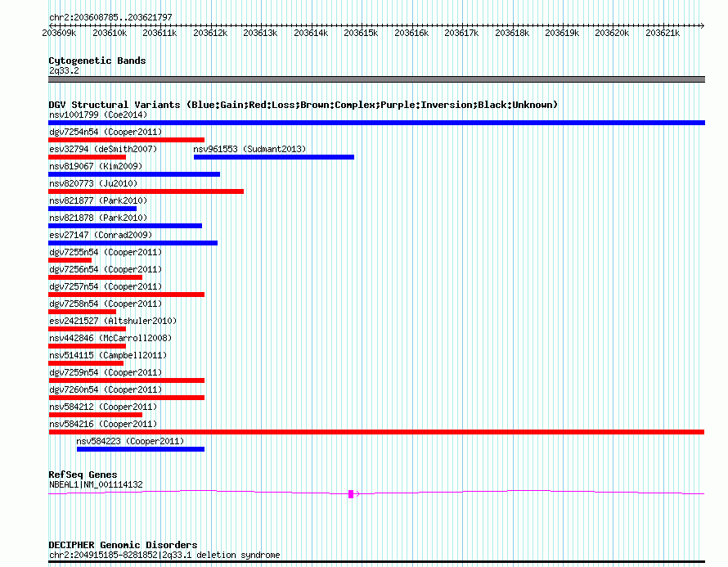Click the DGV Structural Variants track title
This screenshot has height=567, width=728.
tap(303, 105)
